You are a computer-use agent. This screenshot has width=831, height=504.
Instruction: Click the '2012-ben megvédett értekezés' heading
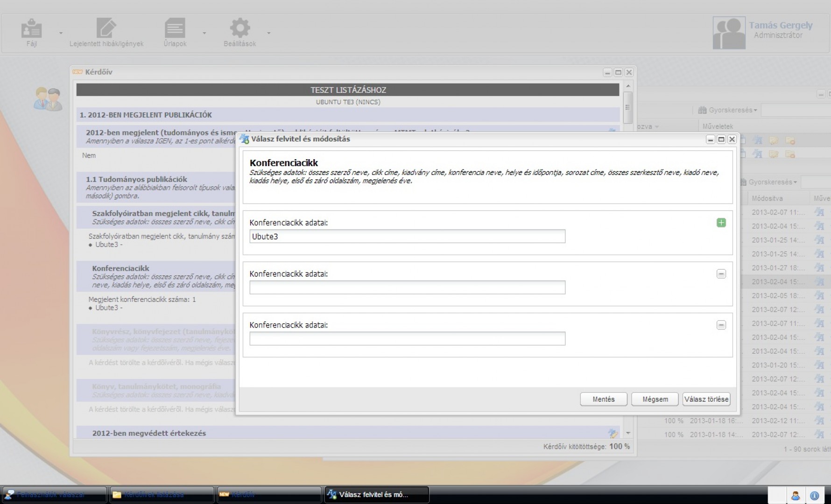point(149,433)
